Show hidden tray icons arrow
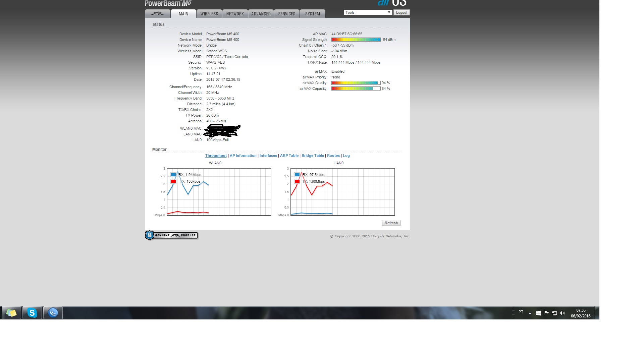 [x=530, y=313]
